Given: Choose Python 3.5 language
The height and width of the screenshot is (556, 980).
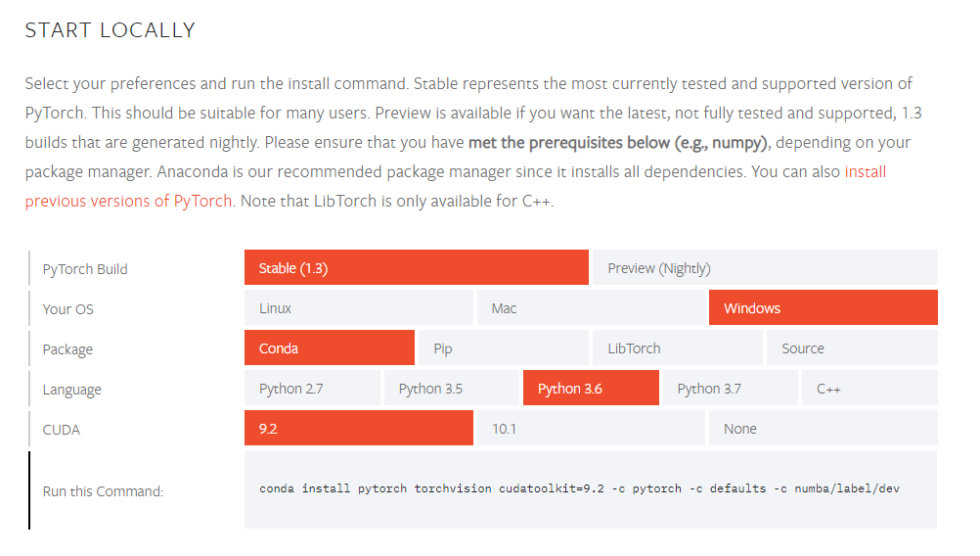Looking at the screenshot, I should coord(451,388).
